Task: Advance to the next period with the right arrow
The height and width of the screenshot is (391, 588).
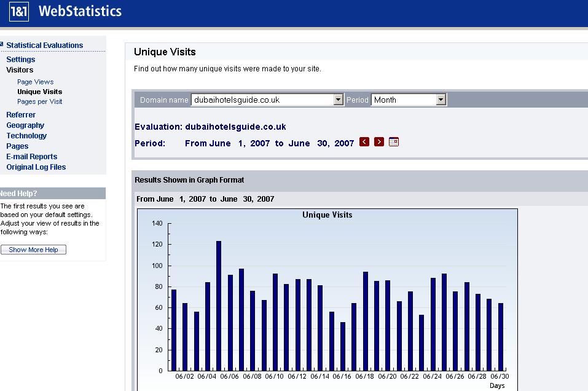Action: 378,142
